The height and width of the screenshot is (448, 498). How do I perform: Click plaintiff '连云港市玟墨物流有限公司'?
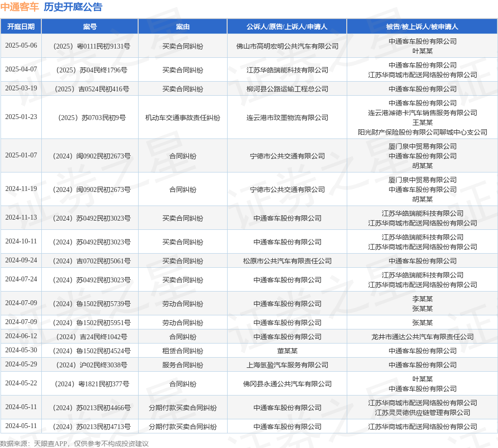(287, 118)
